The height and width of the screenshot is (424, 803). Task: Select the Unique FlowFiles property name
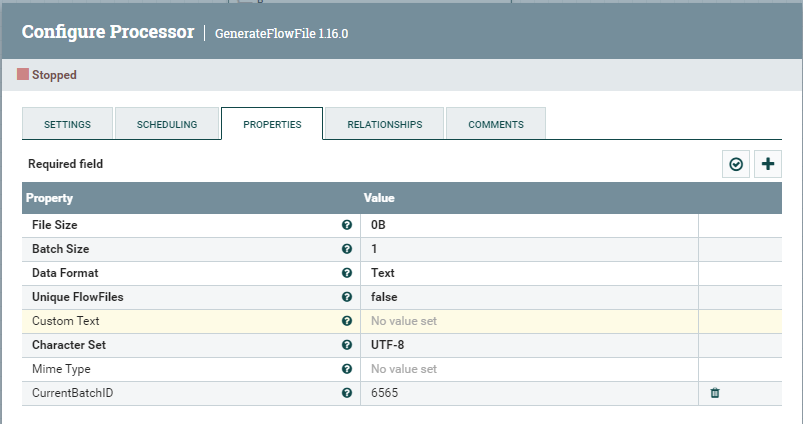[x=77, y=297]
